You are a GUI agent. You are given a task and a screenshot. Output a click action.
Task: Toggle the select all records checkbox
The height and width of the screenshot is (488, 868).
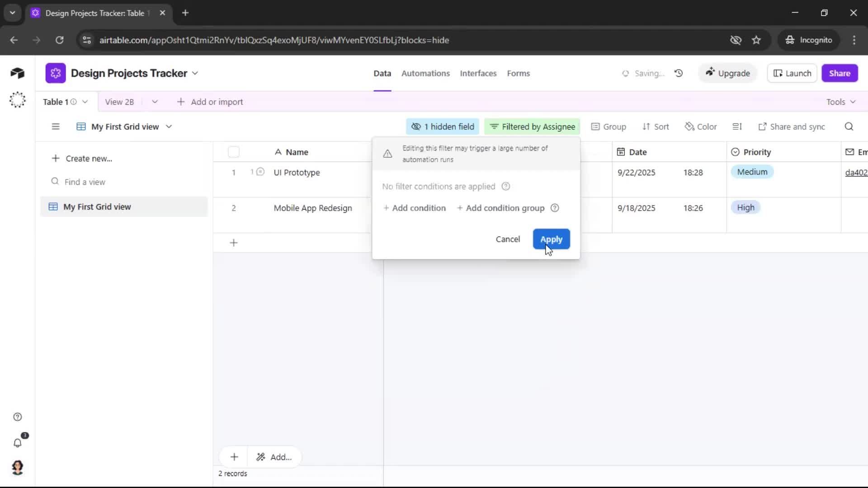pos(234,152)
